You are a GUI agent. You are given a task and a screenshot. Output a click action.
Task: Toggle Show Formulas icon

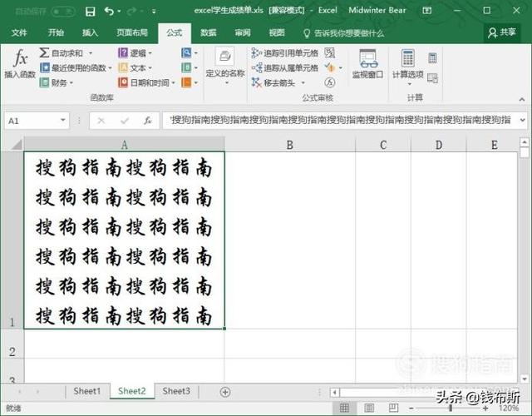(329, 52)
